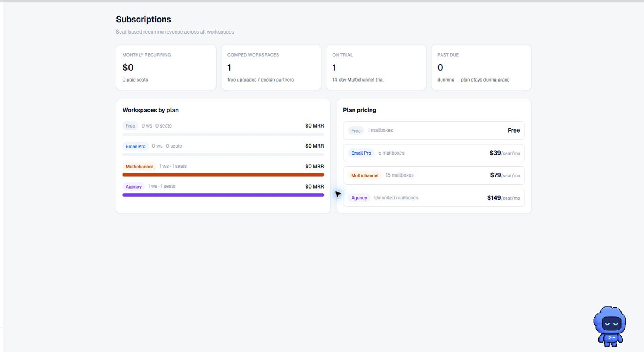Image resolution: width=644 pixels, height=352 pixels.
Task: Click the $0 MRR value in the Agency row
Action: tap(314, 187)
